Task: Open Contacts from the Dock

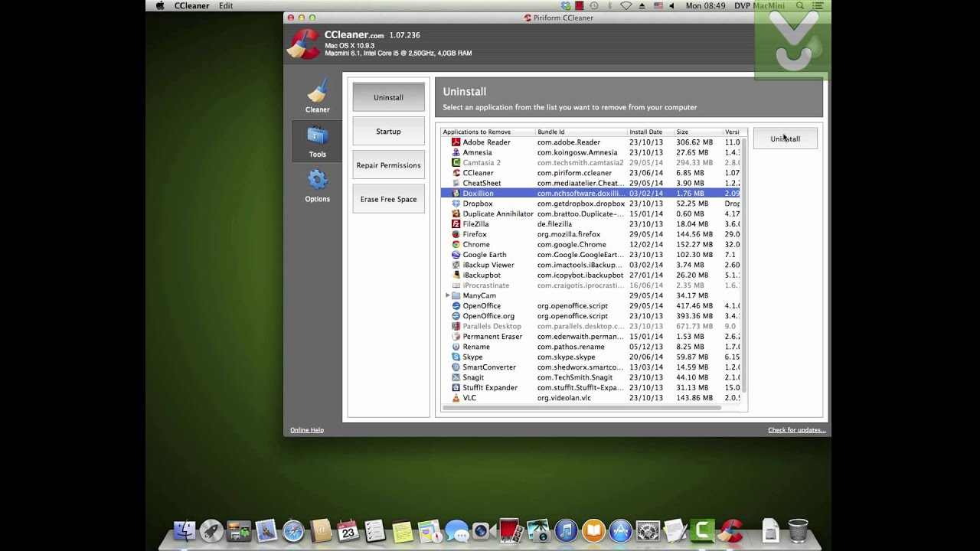Action: (x=321, y=531)
